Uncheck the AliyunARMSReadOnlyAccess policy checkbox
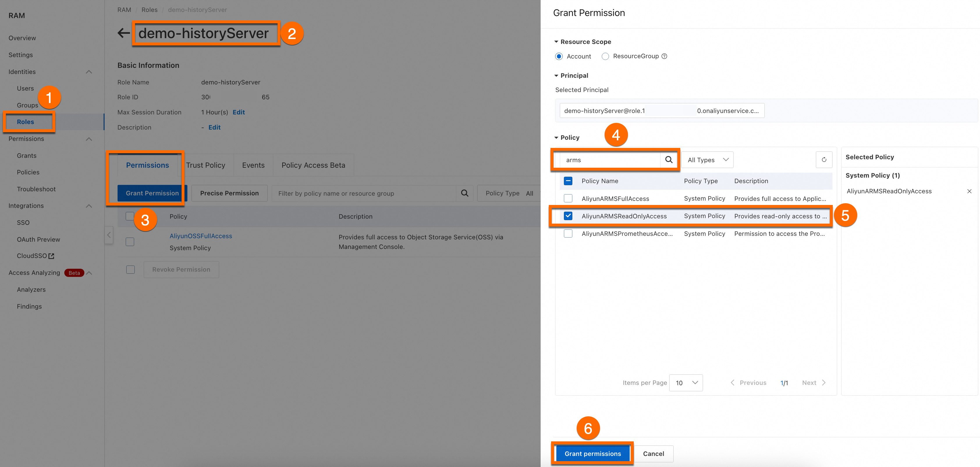The image size is (980, 467). (x=568, y=216)
